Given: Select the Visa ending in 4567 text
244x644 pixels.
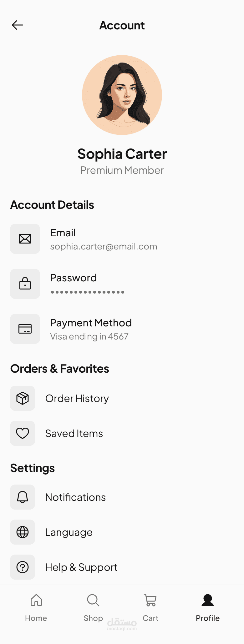Looking at the screenshot, I should click(89, 336).
